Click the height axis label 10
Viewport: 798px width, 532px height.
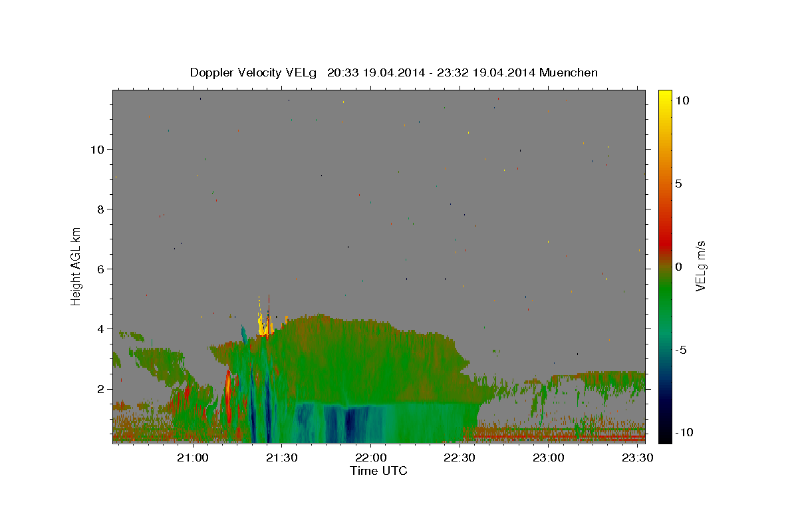pyautogui.click(x=98, y=150)
